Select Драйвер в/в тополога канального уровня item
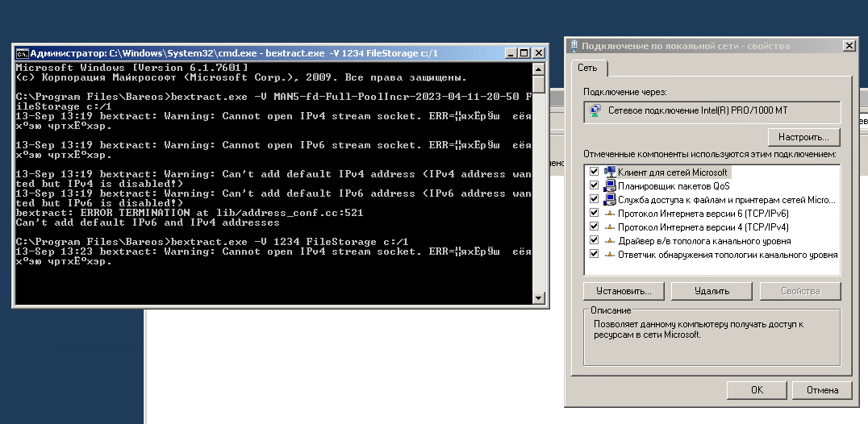This screenshot has height=424, width=868. tap(703, 241)
